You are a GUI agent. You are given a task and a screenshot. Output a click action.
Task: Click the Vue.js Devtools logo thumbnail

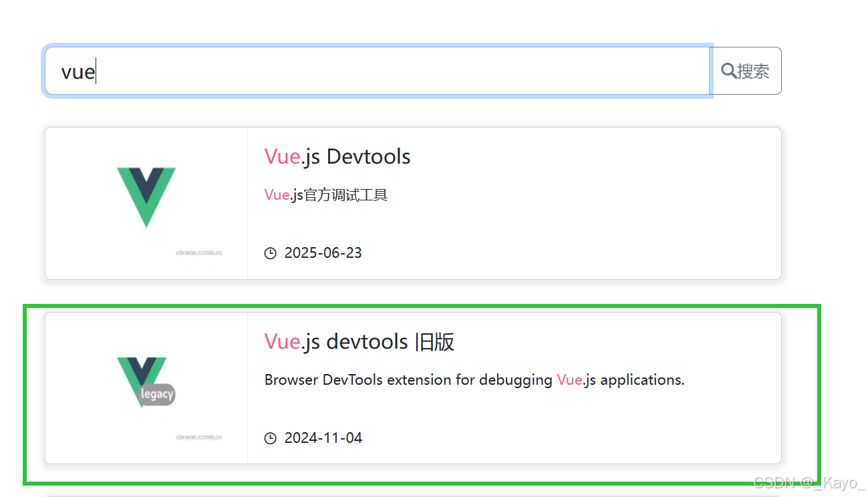click(146, 198)
